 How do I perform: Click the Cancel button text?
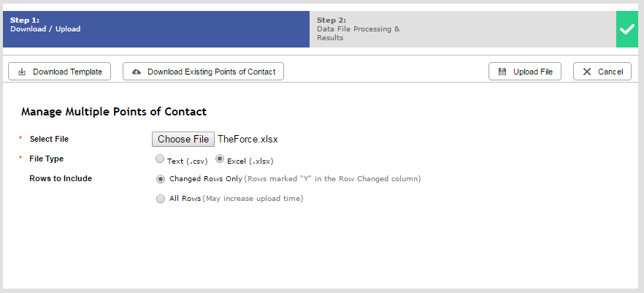(x=610, y=72)
